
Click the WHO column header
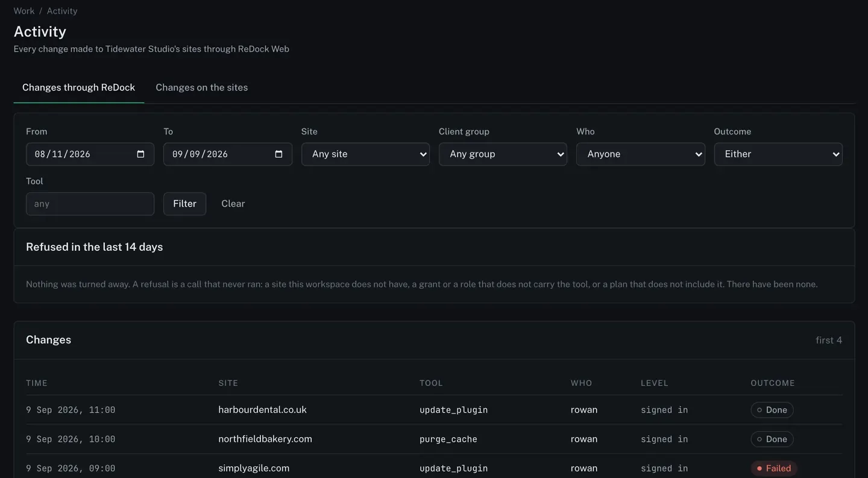[582, 383]
